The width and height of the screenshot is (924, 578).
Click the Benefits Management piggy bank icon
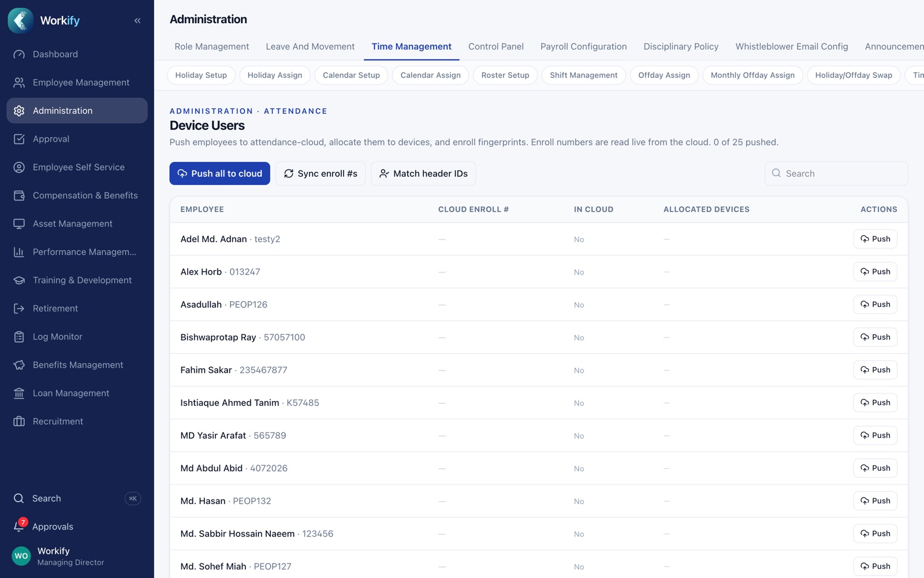click(19, 365)
